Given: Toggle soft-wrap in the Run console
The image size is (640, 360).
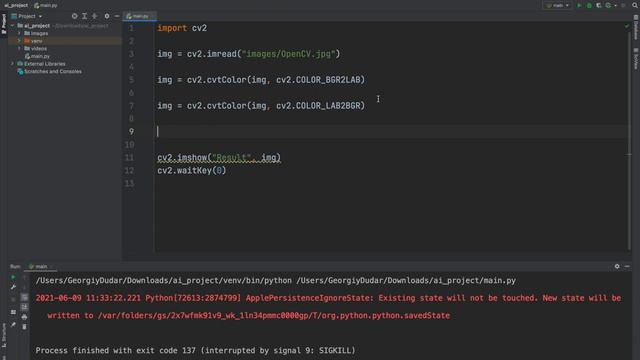Looking at the screenshot, I should point(24,297).
